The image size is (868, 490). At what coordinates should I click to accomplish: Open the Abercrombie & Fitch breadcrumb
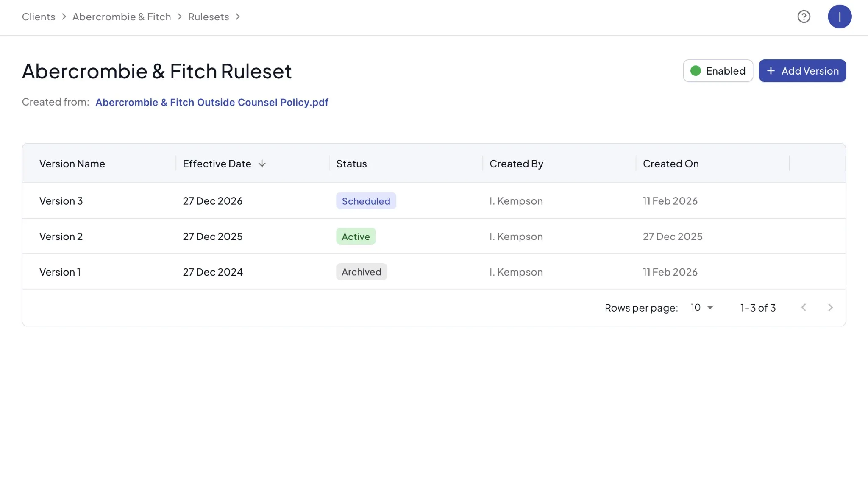click(x=122, y=17)
